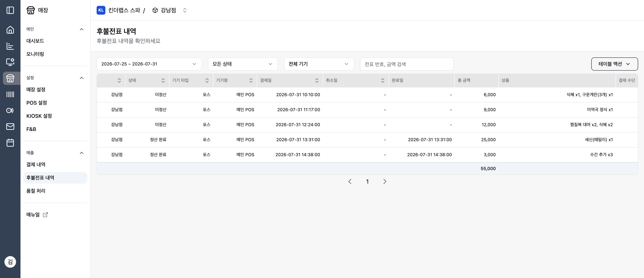Open the date range dropdown 2026-07-25 ~ 2026-07-31
The height and width of the screenshot is (278, 644).
point(149,64)
